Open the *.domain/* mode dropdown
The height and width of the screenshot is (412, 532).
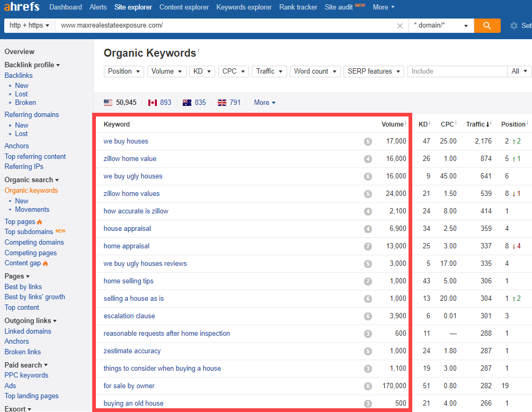click(x=441, y=25)
